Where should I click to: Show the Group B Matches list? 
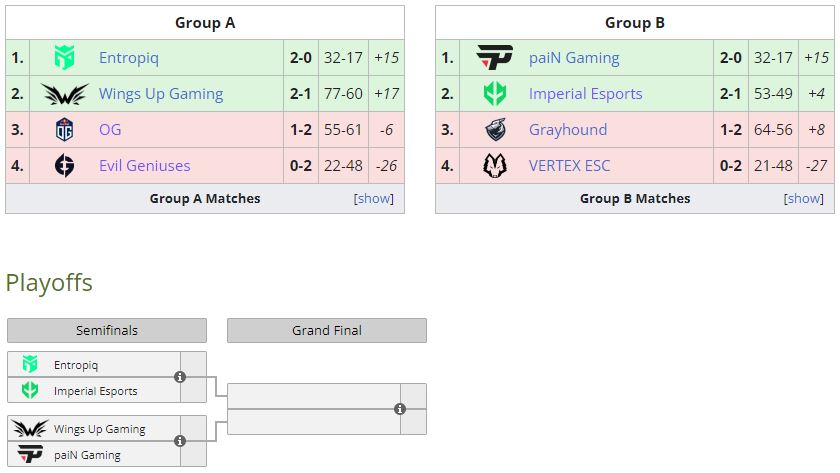[x=804, y=199]
